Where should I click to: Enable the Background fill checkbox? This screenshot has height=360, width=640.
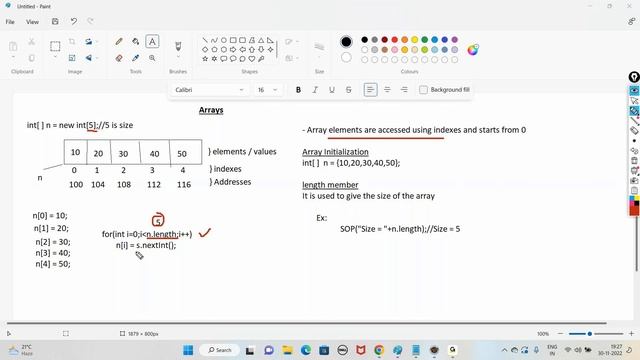point(423,89)
